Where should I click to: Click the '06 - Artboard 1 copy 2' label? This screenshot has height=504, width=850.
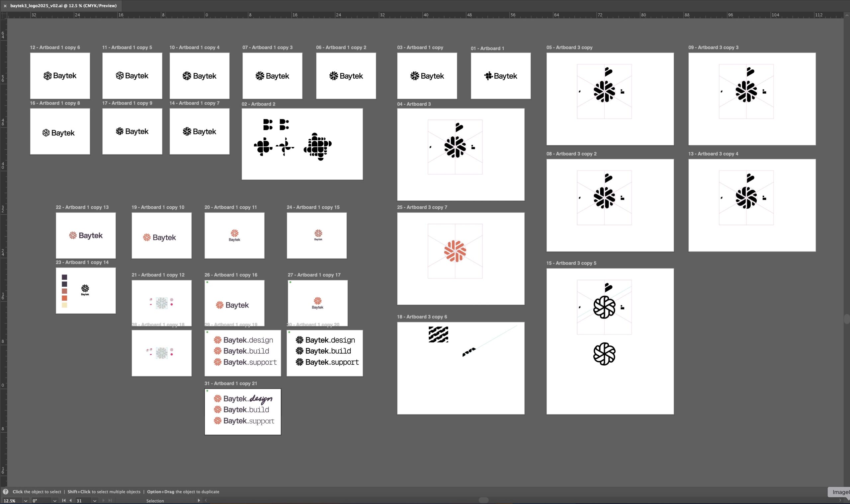pyautogui.click(x=341, y=47)
